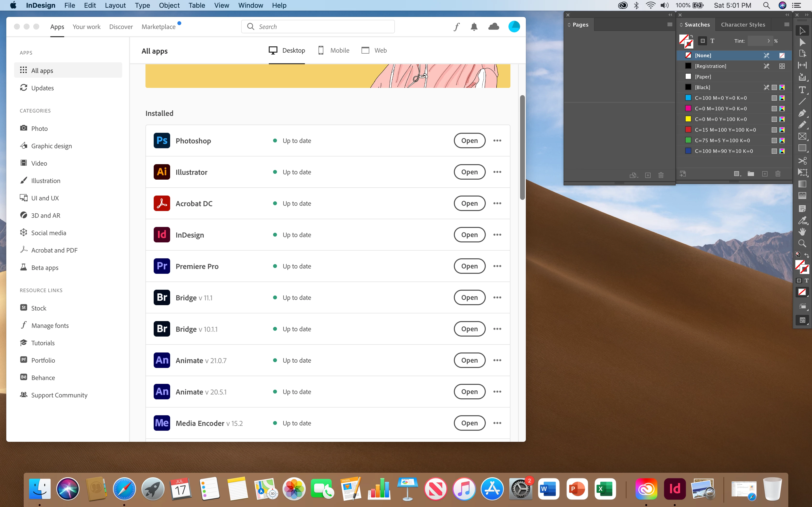Open more options for Photoshop
This screenshot has width=812, height=507.
point(497,141)
